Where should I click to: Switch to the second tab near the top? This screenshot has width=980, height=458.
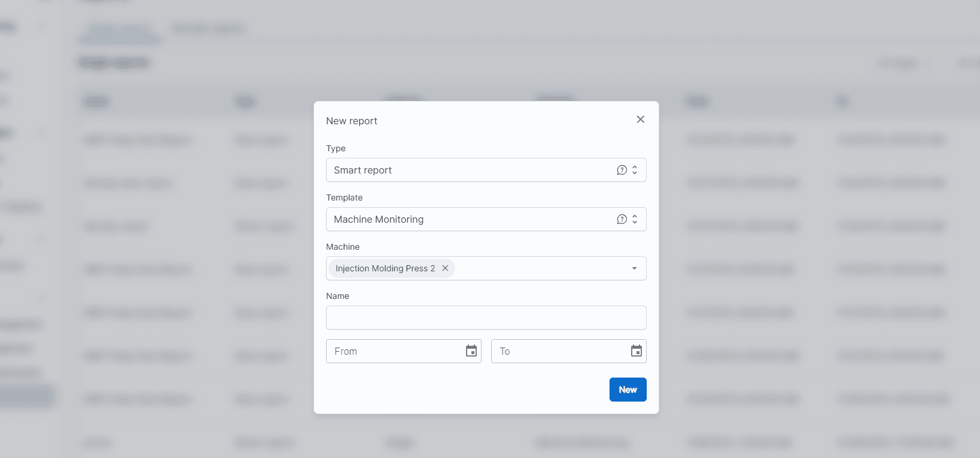click(x=208, y=28)
